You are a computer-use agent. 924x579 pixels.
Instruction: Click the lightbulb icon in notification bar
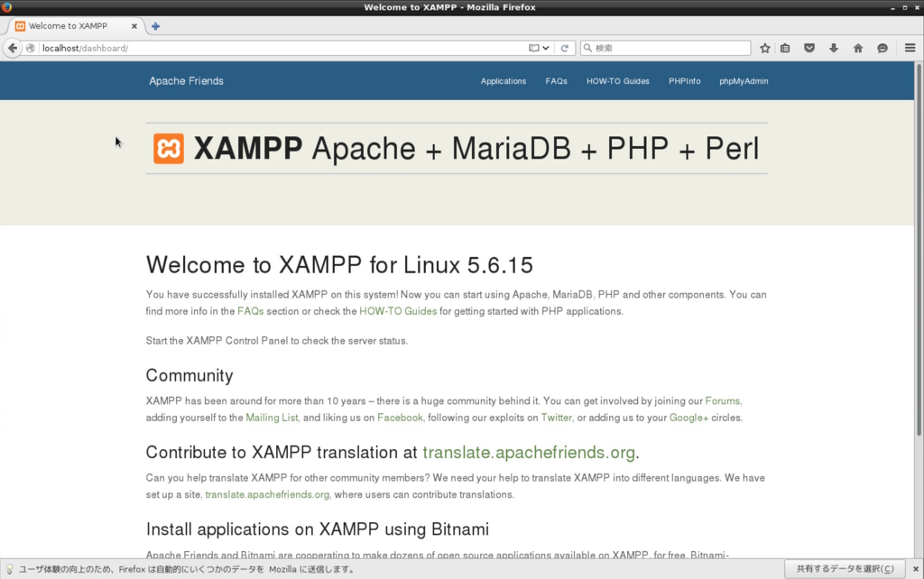click(x=9, y=569)
